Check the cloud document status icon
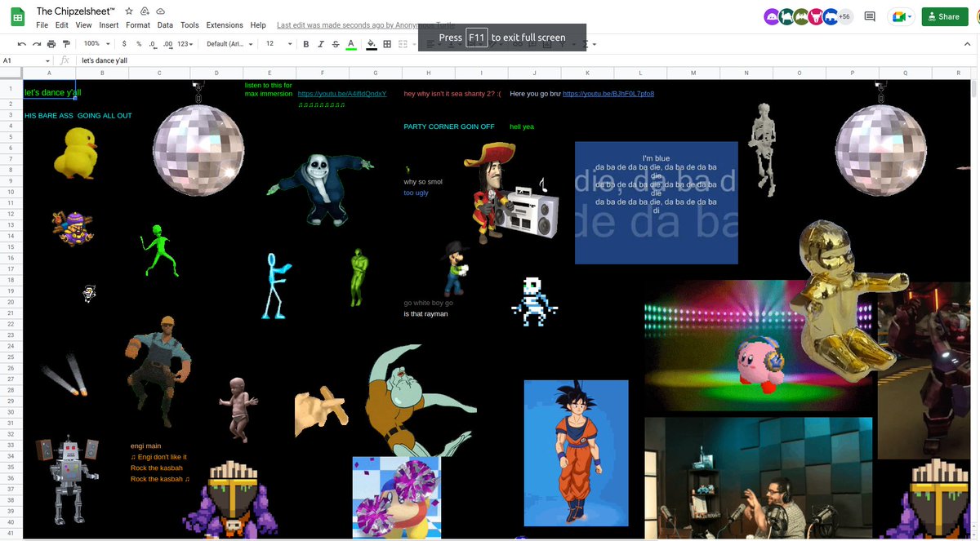Image resolution: width=980 pixels, height=541 pixels. click(160, 11)
